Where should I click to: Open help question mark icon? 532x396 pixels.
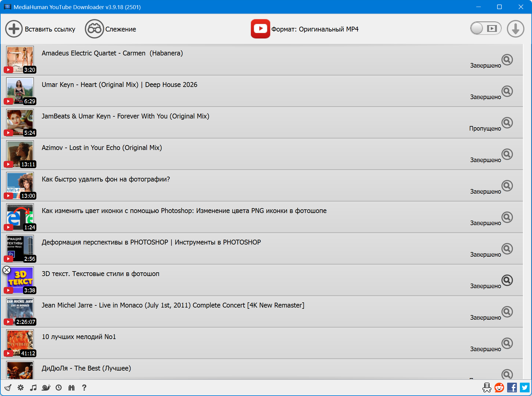pos(84,388)
